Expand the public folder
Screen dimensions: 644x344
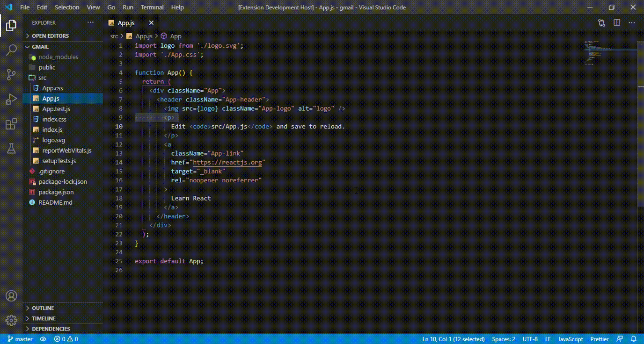tap(63, 67)
